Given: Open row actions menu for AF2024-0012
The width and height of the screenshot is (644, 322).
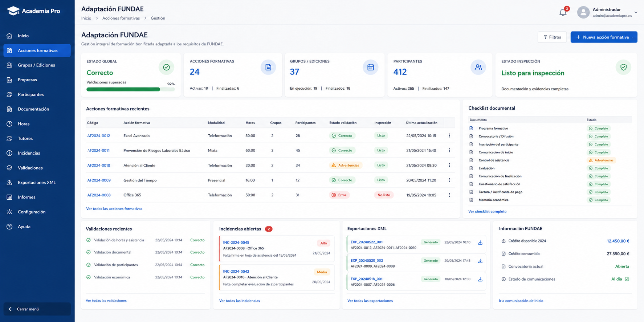Looking at the screenshot, I should (449, 136).
